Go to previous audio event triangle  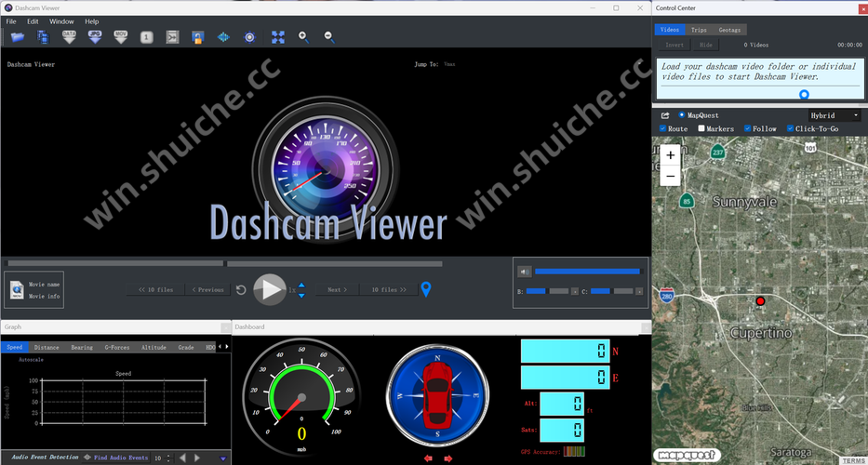(182, 458)
